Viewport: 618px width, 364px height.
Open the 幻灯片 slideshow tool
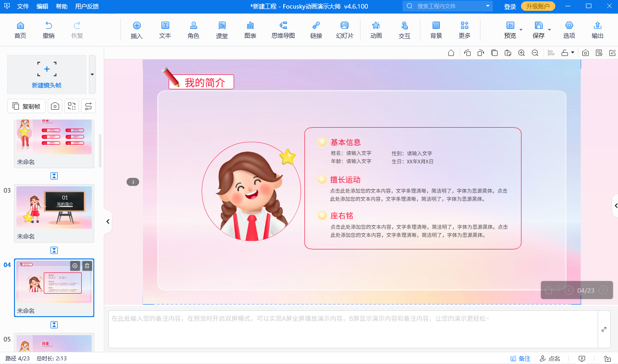345,30
